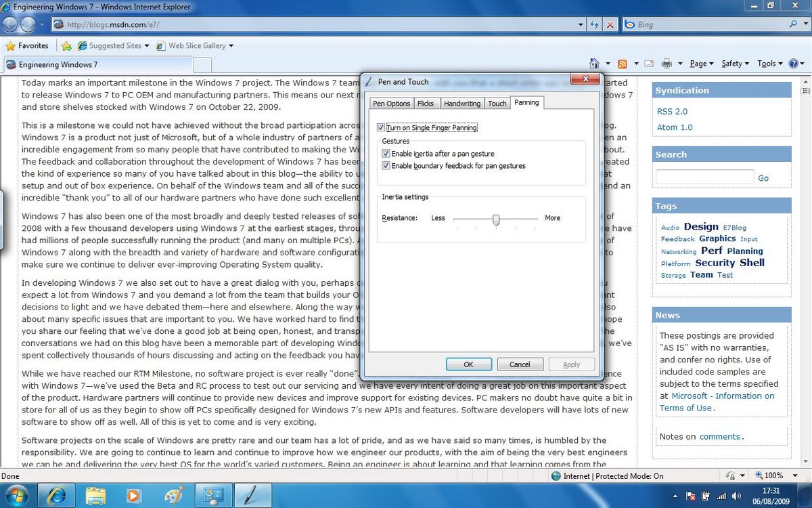Image resolution: width=812 pixels, height=508 pixels.
Task: Open Paint from the taskbar
Action: point(173,496)
